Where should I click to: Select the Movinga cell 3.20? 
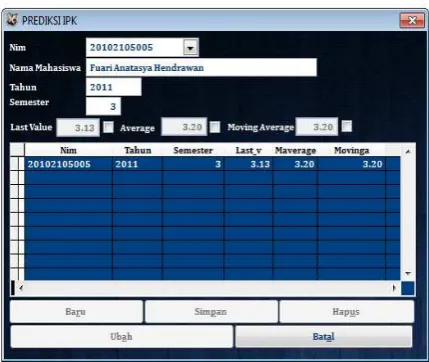click(x=351, y=164)
